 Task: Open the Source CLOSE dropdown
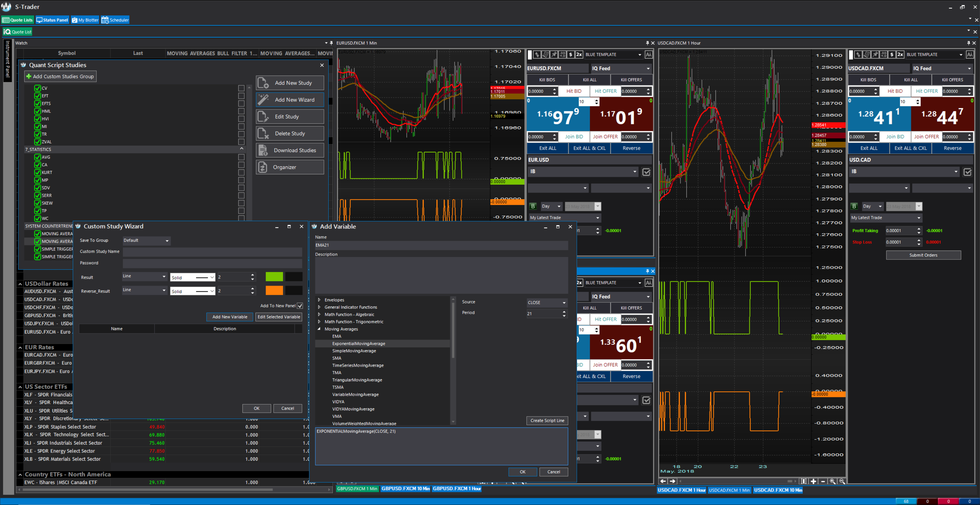547,303
